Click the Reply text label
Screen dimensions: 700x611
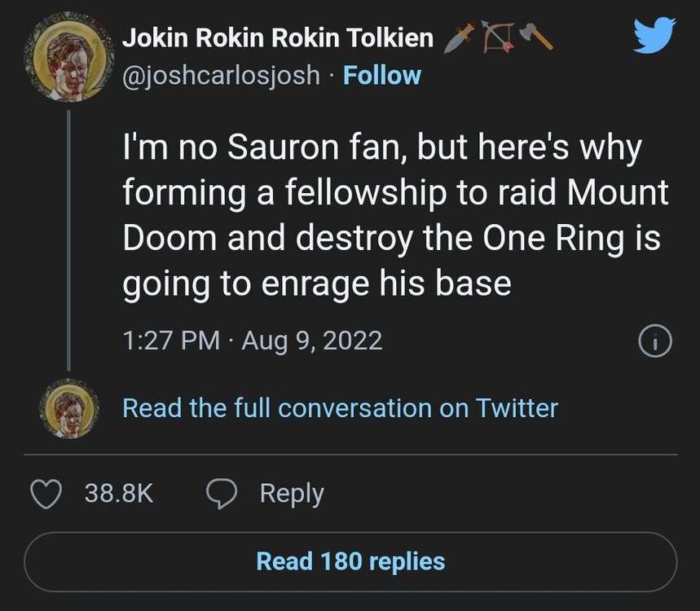(291, 494)
